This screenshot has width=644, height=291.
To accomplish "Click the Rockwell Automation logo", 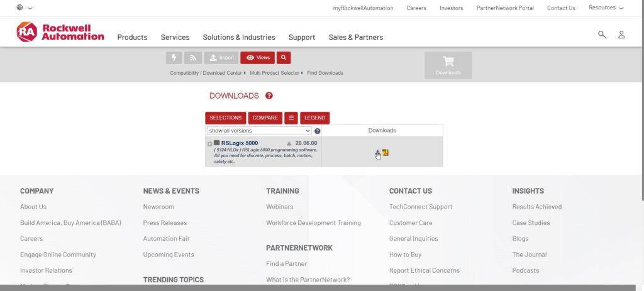I will pyautogui.click(x=60, y=32).
